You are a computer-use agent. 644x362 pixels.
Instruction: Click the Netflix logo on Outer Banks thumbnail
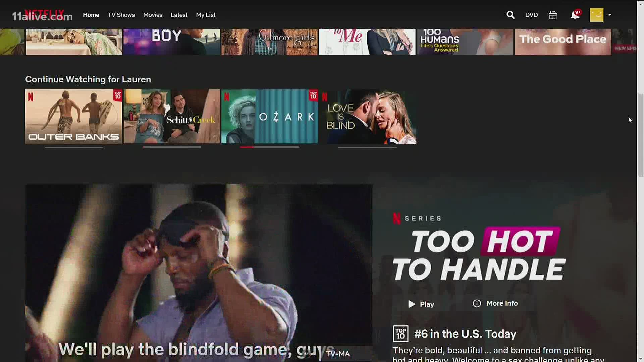[x=31, y=94]
